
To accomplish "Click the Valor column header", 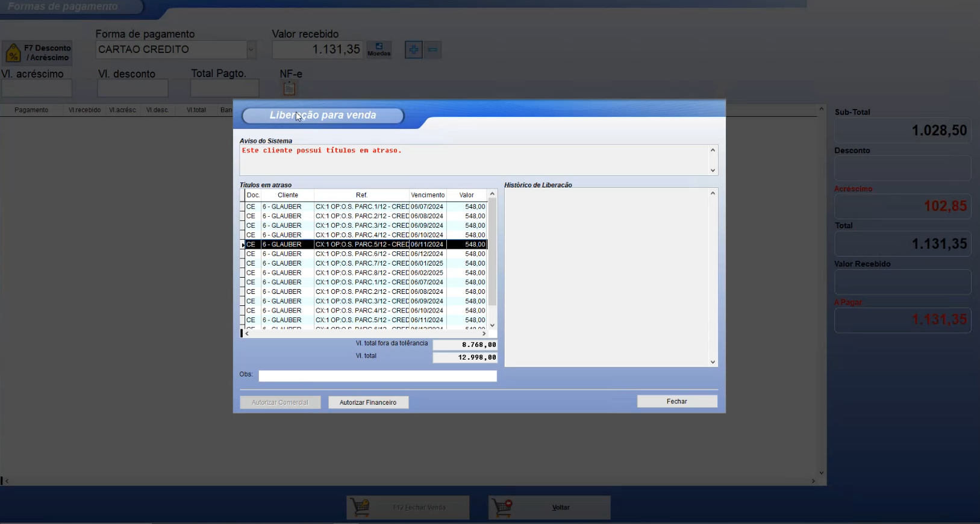I will 466,195.
